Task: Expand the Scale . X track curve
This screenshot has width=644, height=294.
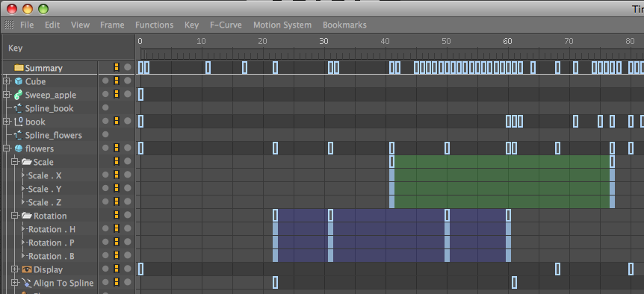Action: click(23, 175)
